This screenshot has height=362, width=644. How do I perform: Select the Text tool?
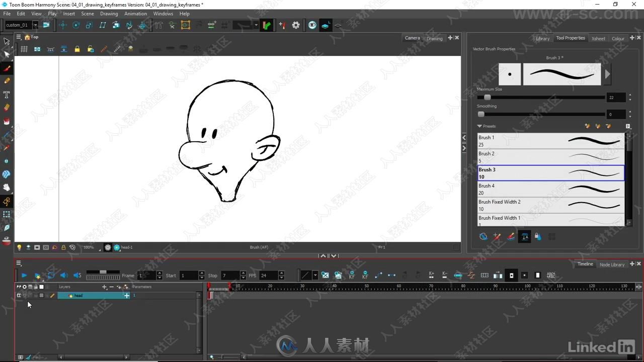7,95
